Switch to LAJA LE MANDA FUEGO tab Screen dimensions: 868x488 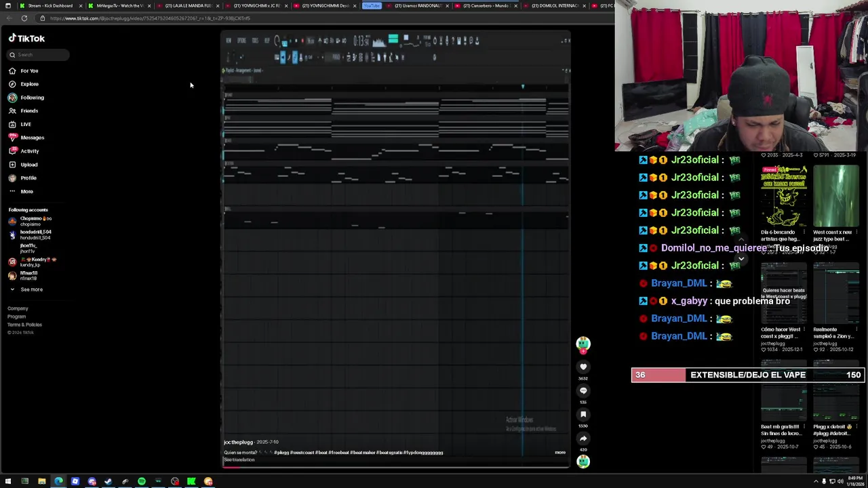click(x=188, y=5)
